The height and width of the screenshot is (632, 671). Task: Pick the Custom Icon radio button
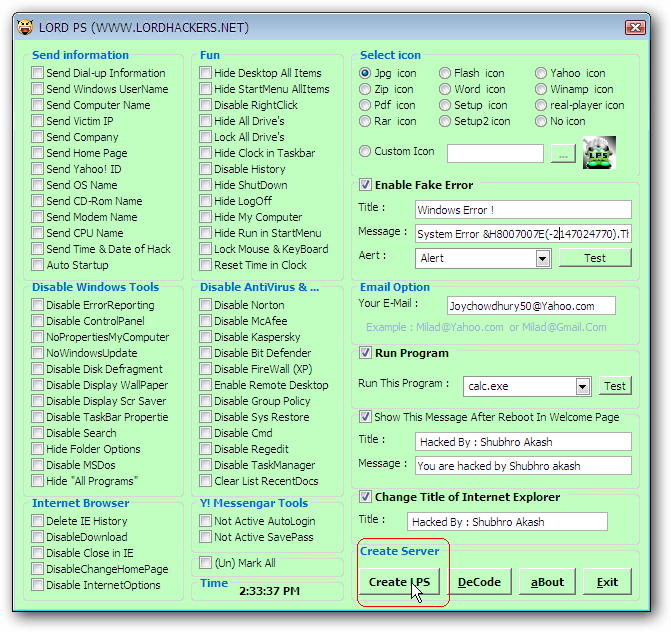(366, 151)
